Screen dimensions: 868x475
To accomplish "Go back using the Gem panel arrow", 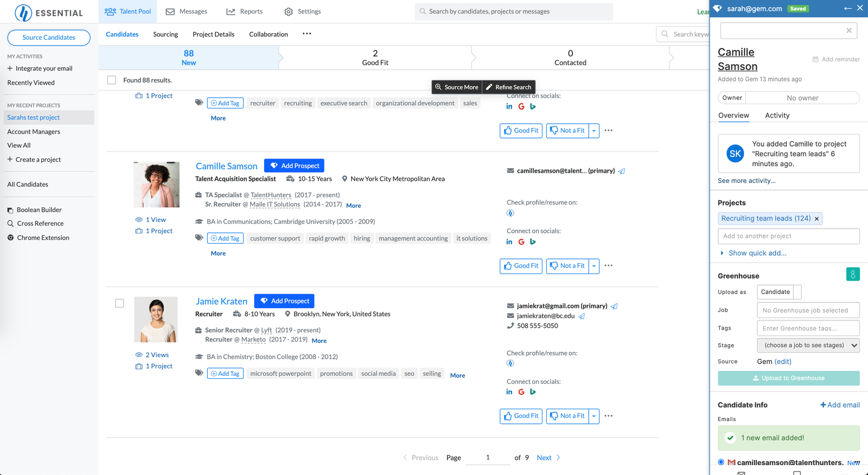I will point(848,8).
